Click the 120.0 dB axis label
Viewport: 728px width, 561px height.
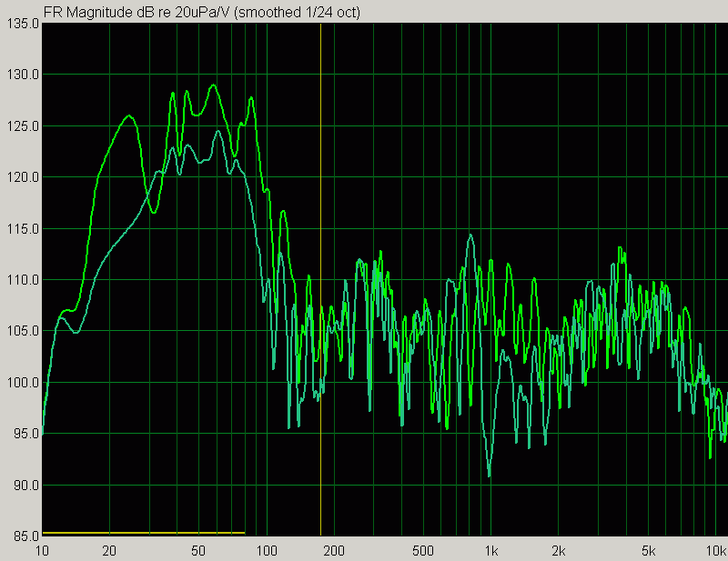coord(22,177)
